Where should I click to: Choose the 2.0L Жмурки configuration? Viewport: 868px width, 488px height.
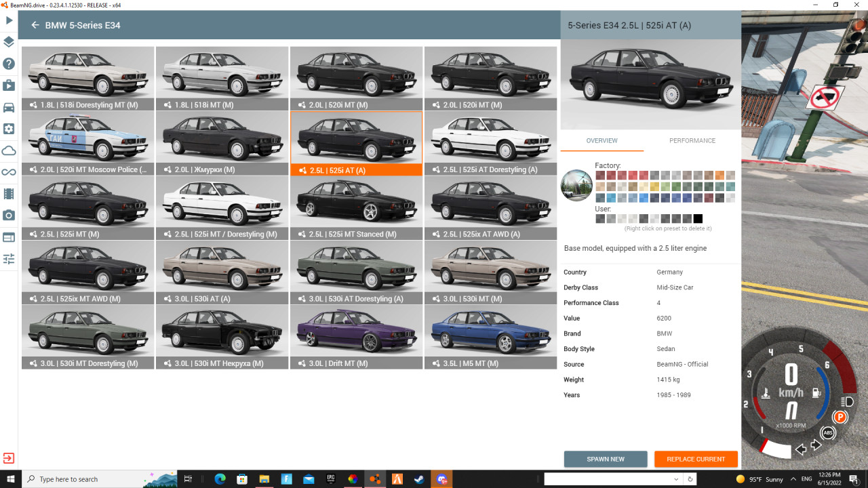(x=222, y=143)
